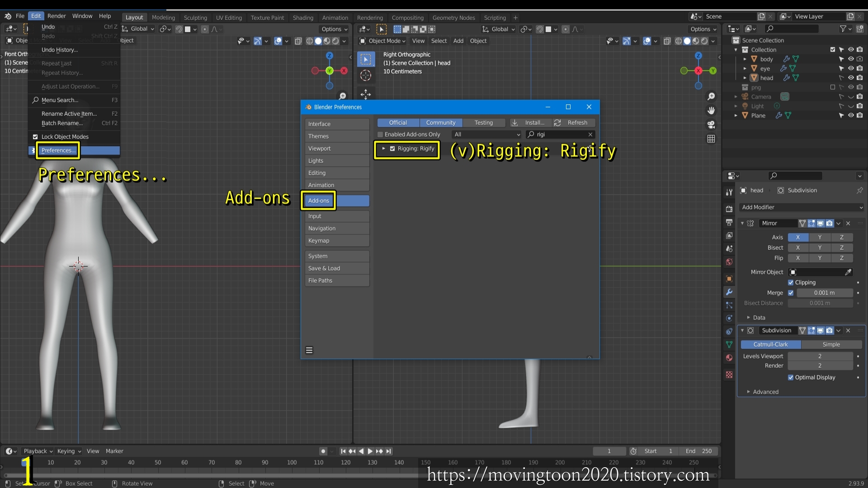
Task: Toggle Clipping checkbox in Mirror modifier
Action: click(x=791, y=282)
